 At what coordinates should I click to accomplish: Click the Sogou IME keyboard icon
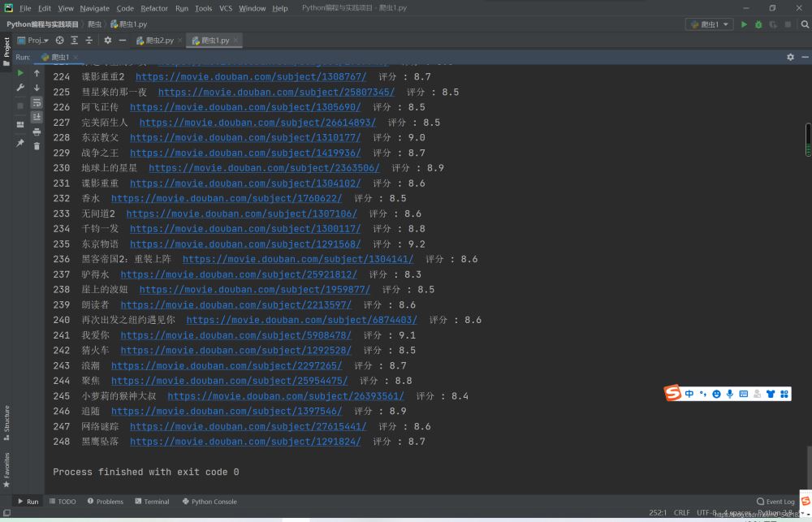(744, 394)
